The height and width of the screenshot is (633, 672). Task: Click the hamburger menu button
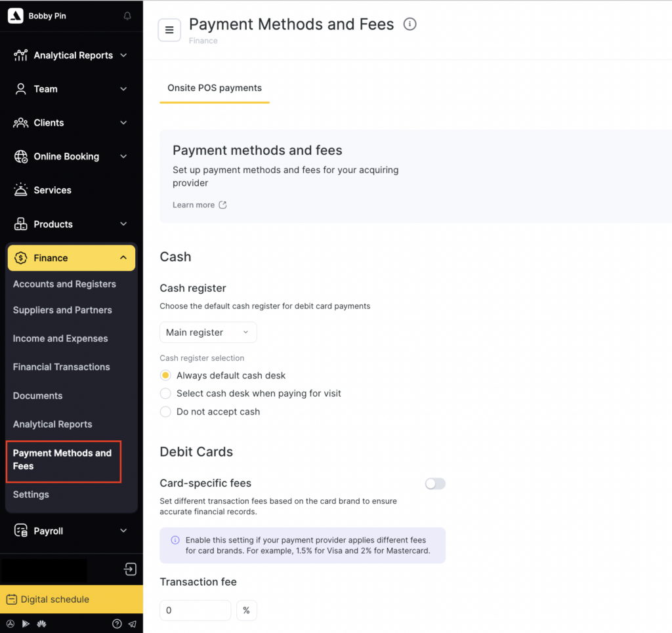[169, 30]
